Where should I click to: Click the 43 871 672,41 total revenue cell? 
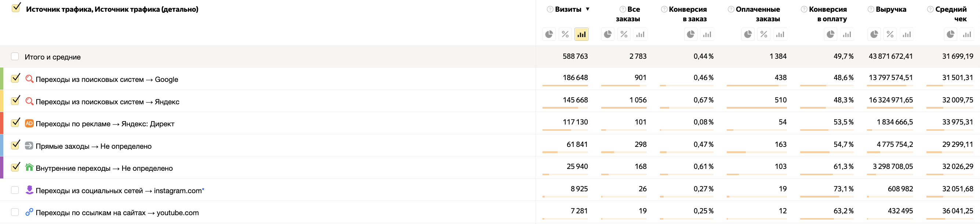point(890,57)
